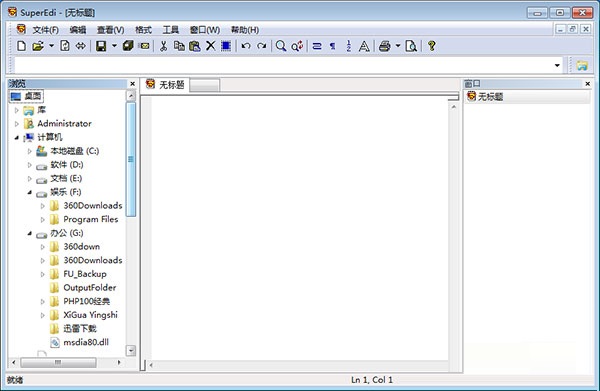This screenshot has height=391, width=600.
Task: Open the address bar dropdown arrow
Action: tap(557, 65)
